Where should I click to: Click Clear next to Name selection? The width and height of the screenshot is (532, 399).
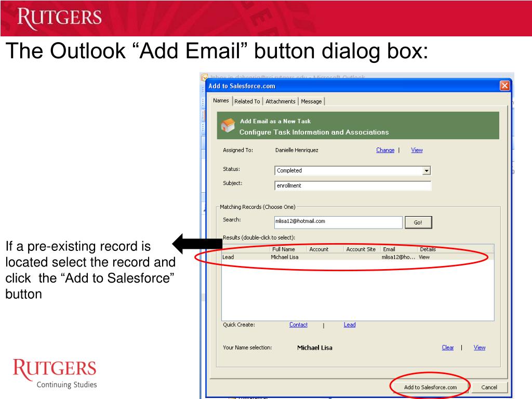pyautogui.click(x=447, y=348)
